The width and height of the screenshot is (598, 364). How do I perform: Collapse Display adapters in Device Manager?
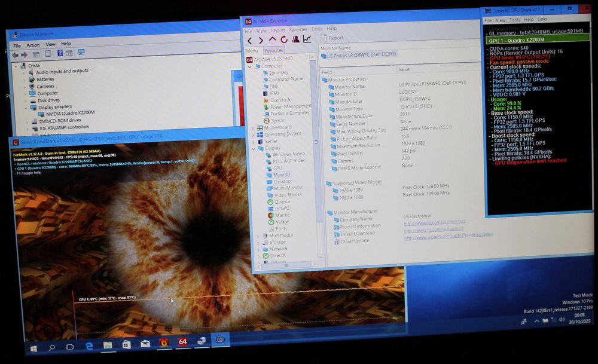pyautogui.click(x=26, y=108)
